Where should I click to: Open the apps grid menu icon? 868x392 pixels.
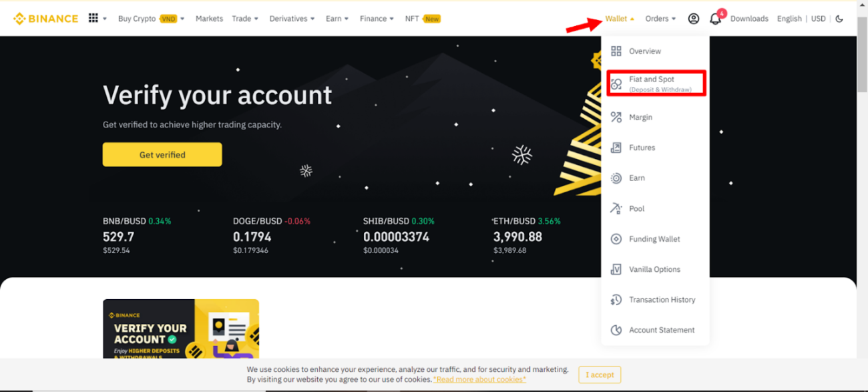[x=93, y=19]
